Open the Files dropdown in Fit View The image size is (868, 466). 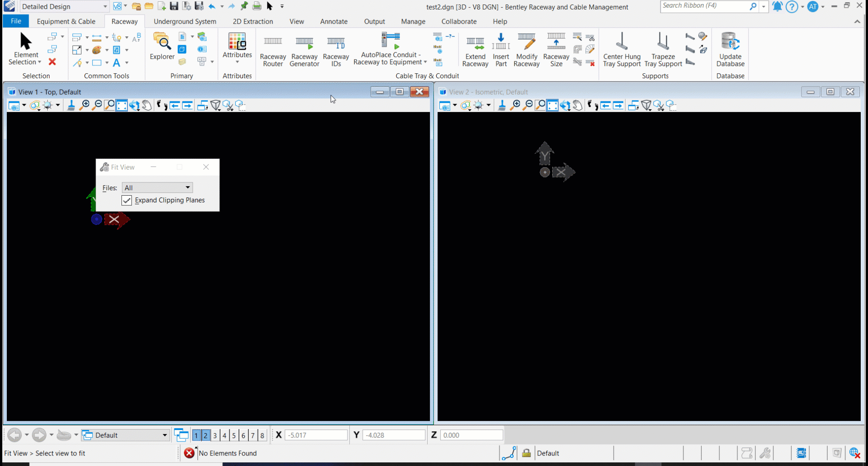(x=157, y=188)
